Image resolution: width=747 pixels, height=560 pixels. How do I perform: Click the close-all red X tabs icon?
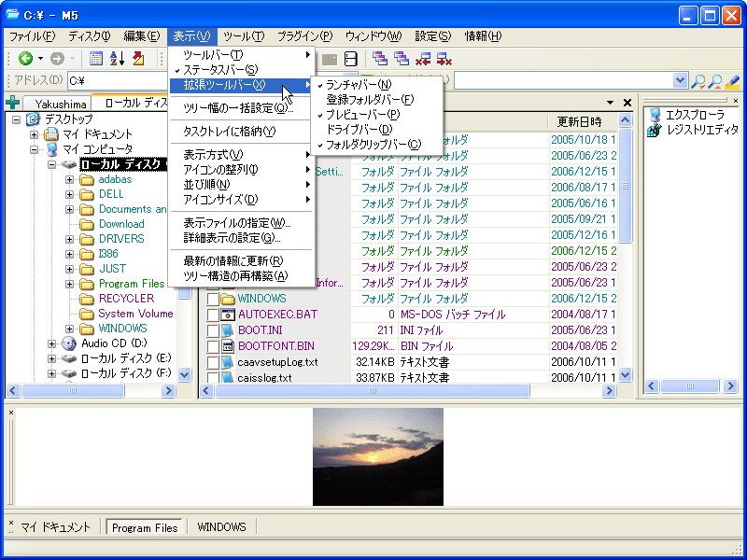coord(444,59)
